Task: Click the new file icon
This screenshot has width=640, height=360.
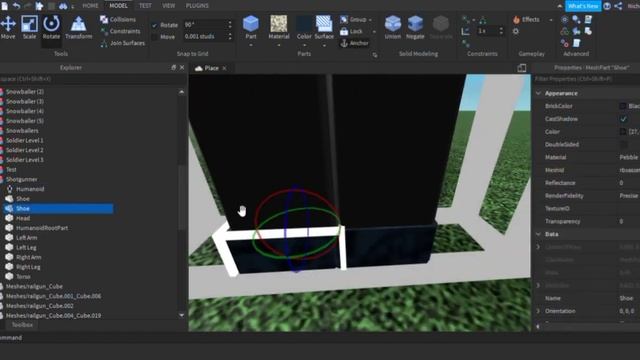Action: pos(4,6)
